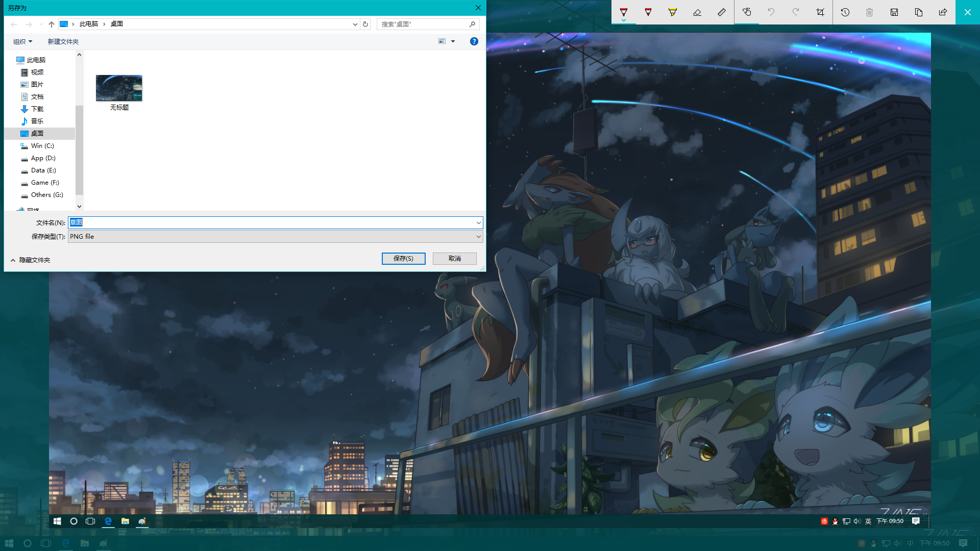Click the search magnifier icon

click(473, 24)
